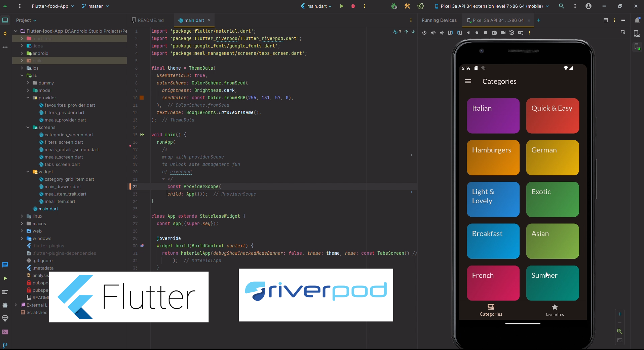Open the Device Manager tool window icon

click(637, 33)
